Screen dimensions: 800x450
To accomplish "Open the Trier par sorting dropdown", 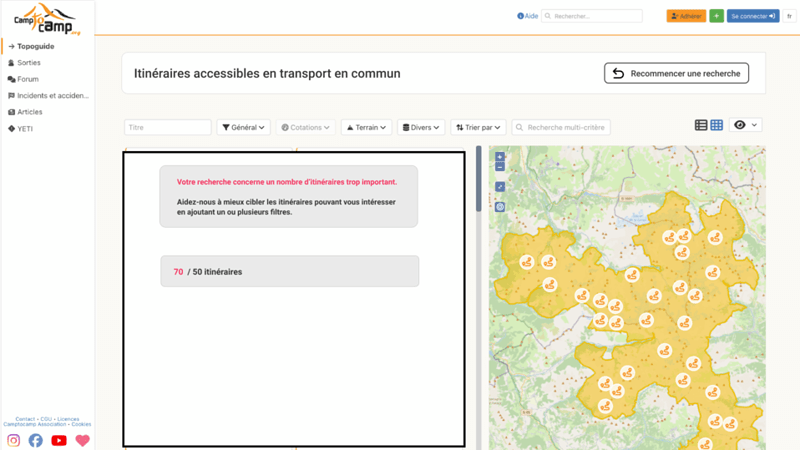I will [478, 127].
